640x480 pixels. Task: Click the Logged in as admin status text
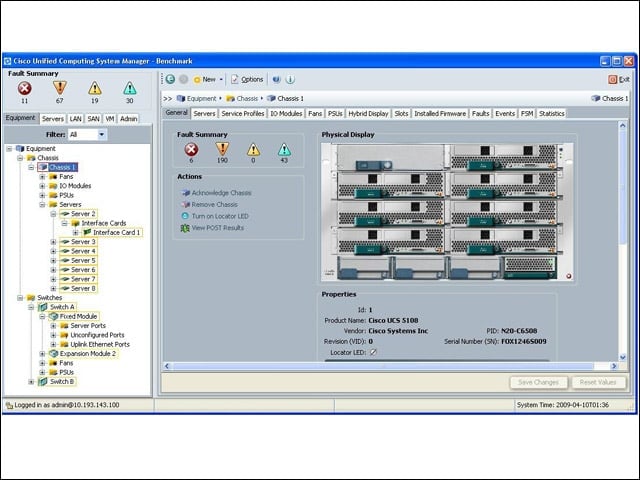(x=62, y=405)
